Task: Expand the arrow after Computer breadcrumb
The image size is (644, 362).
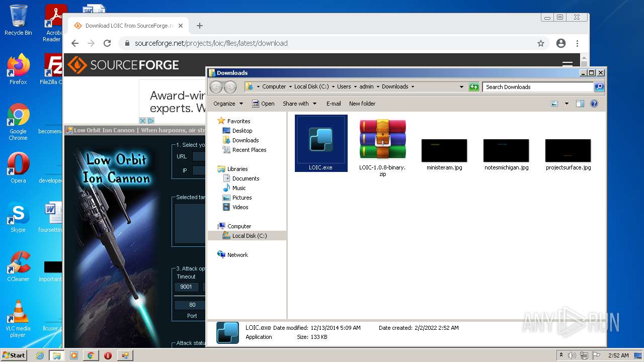Action: point(290,86)
